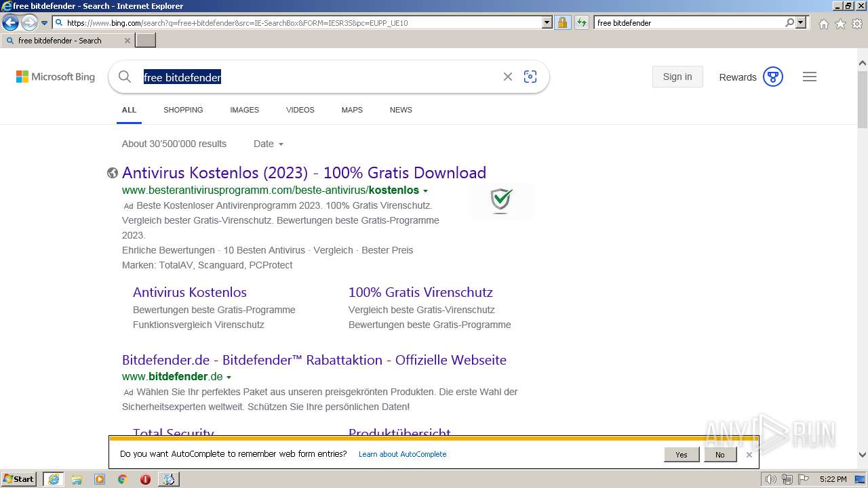The width and height of the screenshot is (868, 488).
Task: Click the Bing search text field
Action: tap(319, 77)
